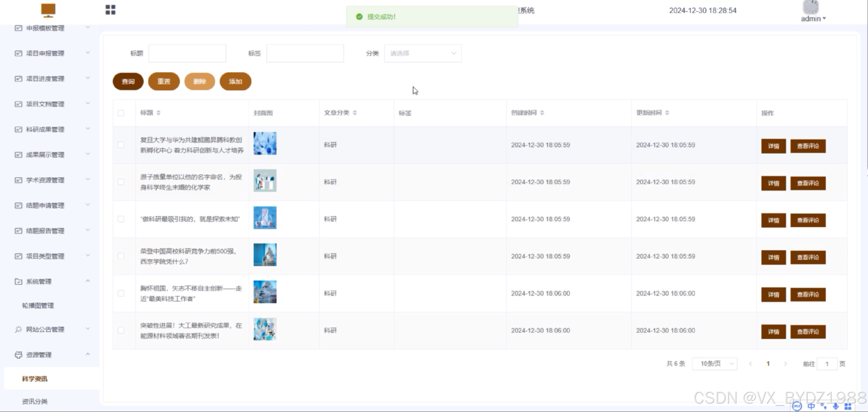Image resolution: width=868 pixels, height=412 pixels.
Task: Open the 10条/页 page size dropdown
Action: click(x=714, y=363)
